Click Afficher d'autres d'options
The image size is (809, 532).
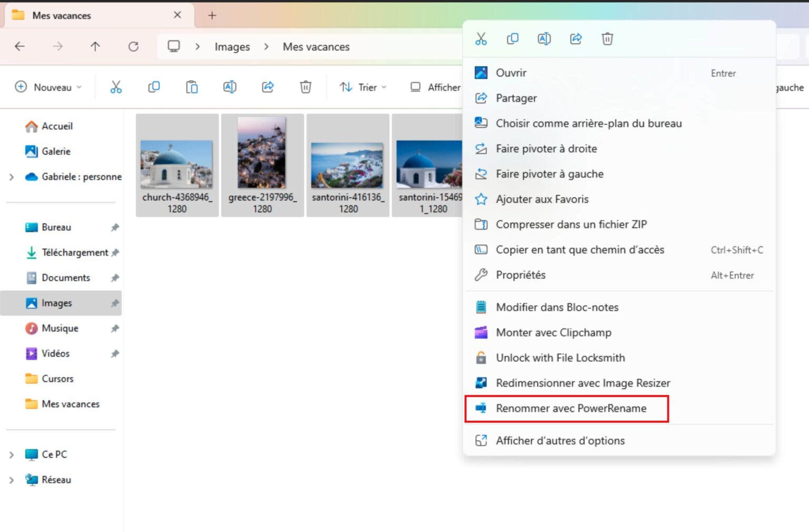click(560, 440)
